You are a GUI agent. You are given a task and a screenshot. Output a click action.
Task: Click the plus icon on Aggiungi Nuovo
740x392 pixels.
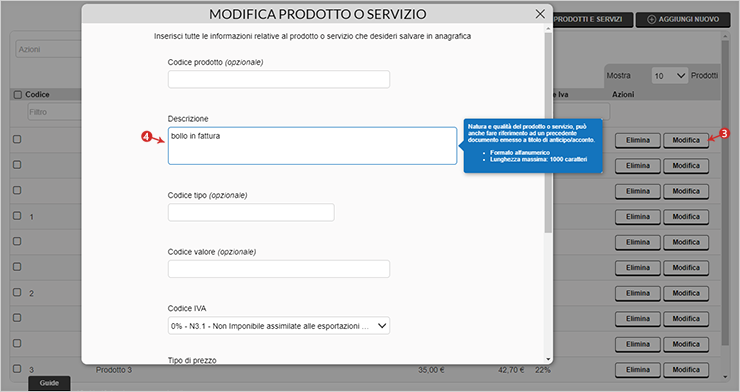tap(651, 19)
